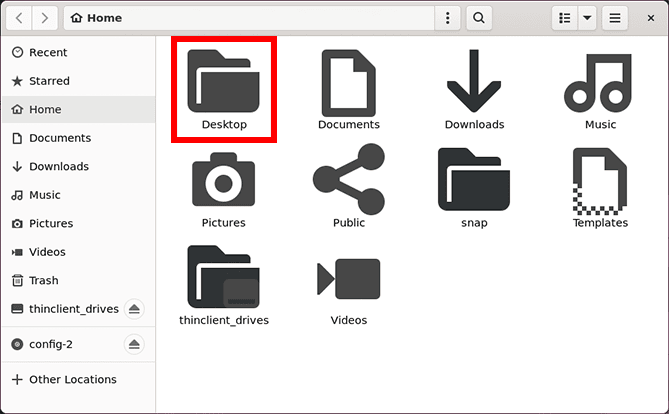Select the Pictures camera folder icon
The height and width of the screenshot is (414, 669).
click(x=224, y=179)
